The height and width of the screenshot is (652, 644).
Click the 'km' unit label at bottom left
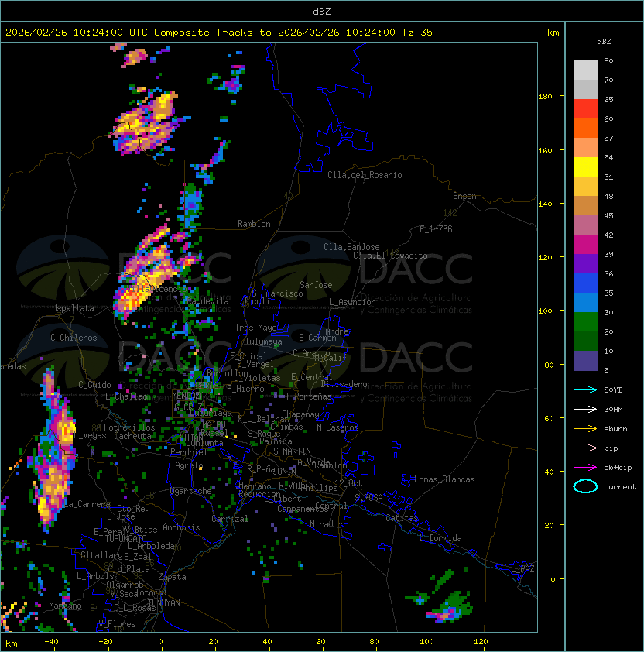pyautogui.click(x=12, y=643)
